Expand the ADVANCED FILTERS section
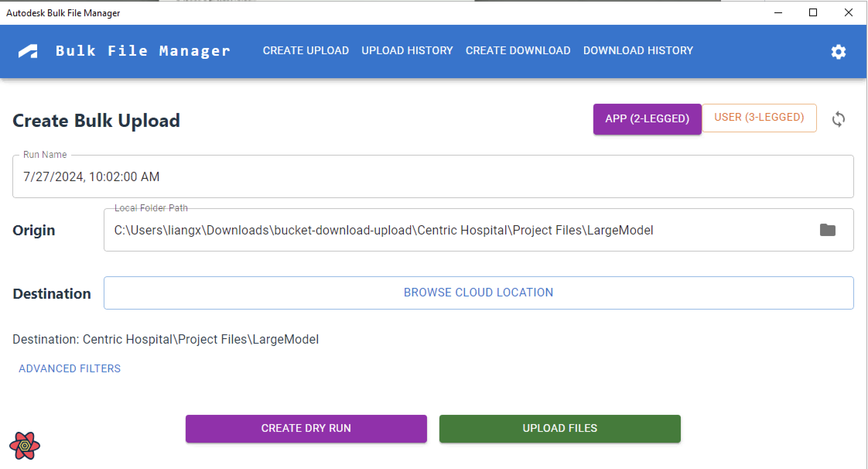 pos(70,368)
